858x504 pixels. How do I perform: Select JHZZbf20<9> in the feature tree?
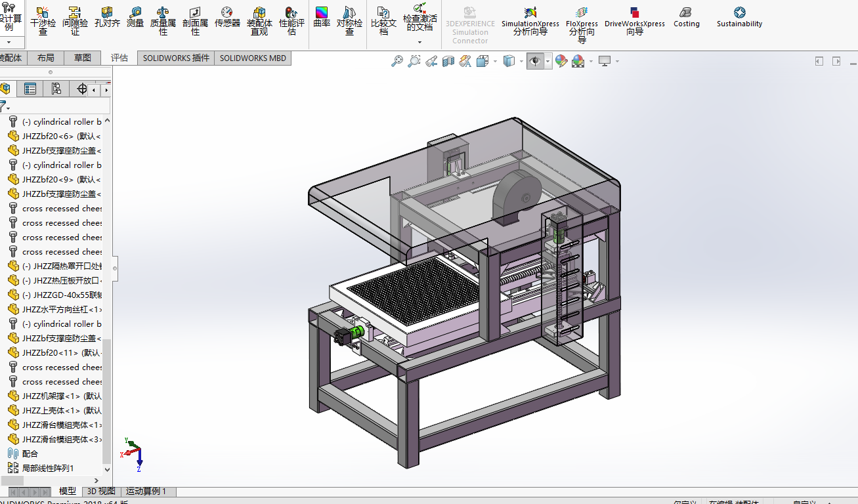(x=55, y=179)
